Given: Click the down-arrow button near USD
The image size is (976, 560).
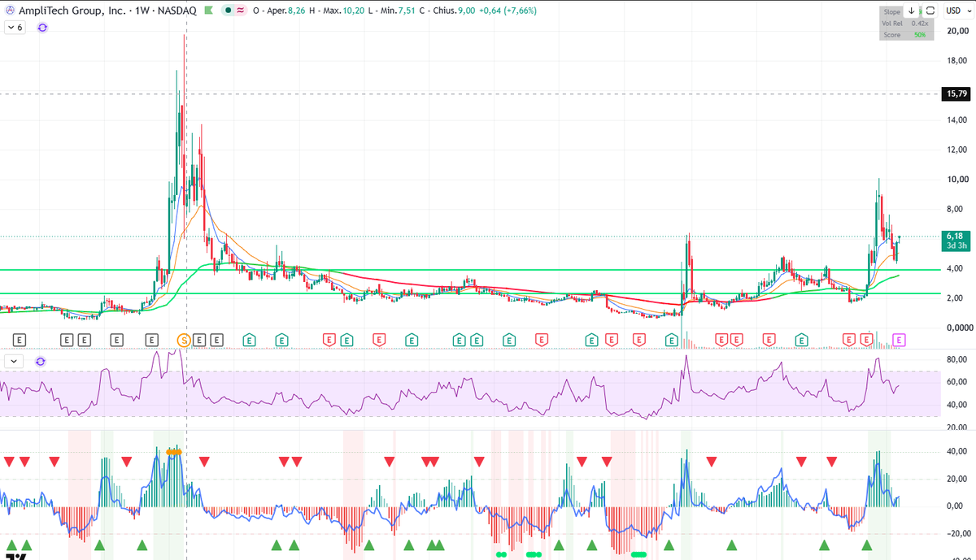Looking at the screenshot, I should pyautogui.click(x=911, y=11).
